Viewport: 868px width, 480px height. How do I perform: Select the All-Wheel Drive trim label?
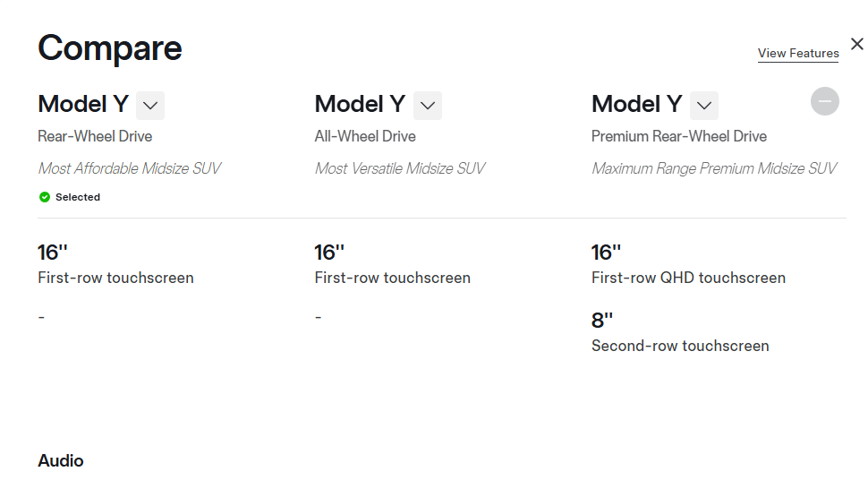(365, 136)
